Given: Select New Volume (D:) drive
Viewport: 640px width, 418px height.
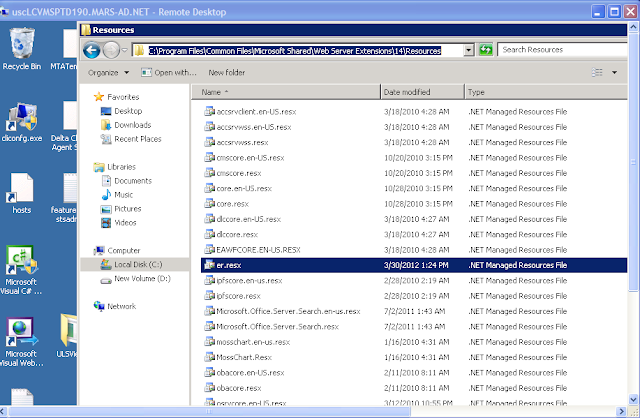Looking at the screenshot, I should pos(136,279).
